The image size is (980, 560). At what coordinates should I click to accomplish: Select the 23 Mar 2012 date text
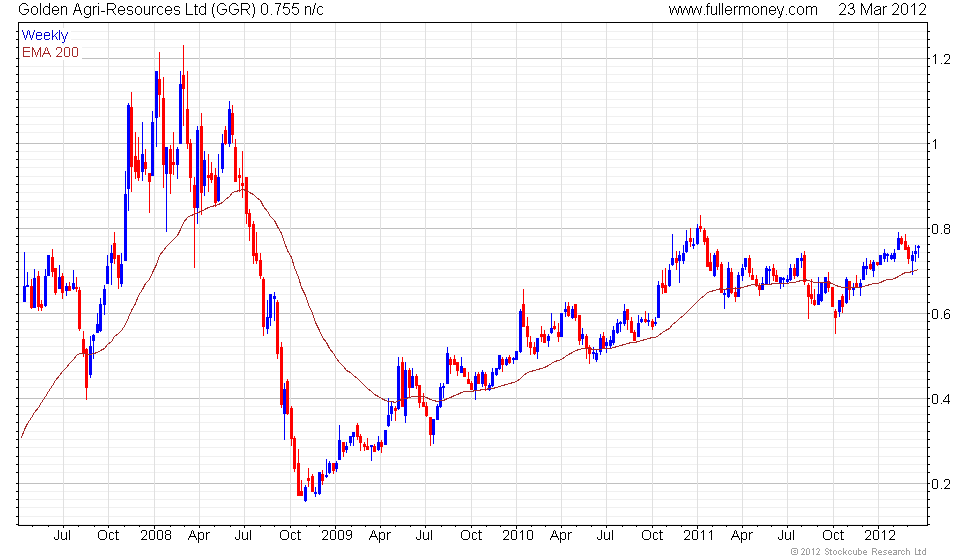pos(882,9)
